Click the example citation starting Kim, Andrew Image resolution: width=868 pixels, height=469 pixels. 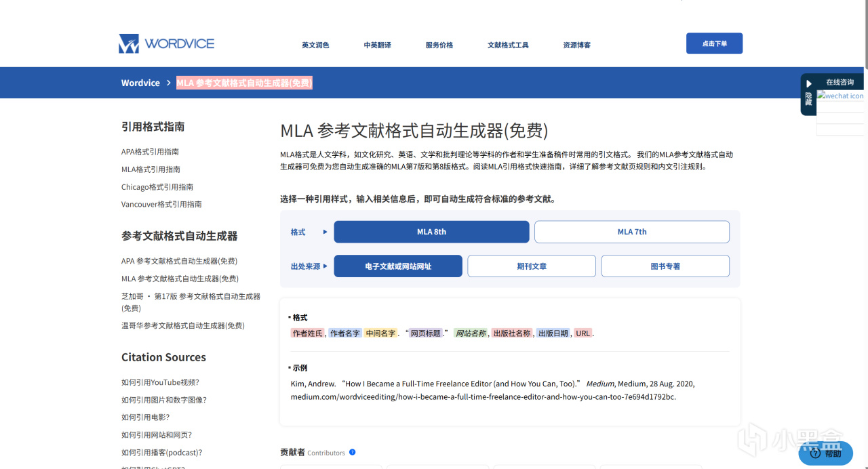point(493,390)
